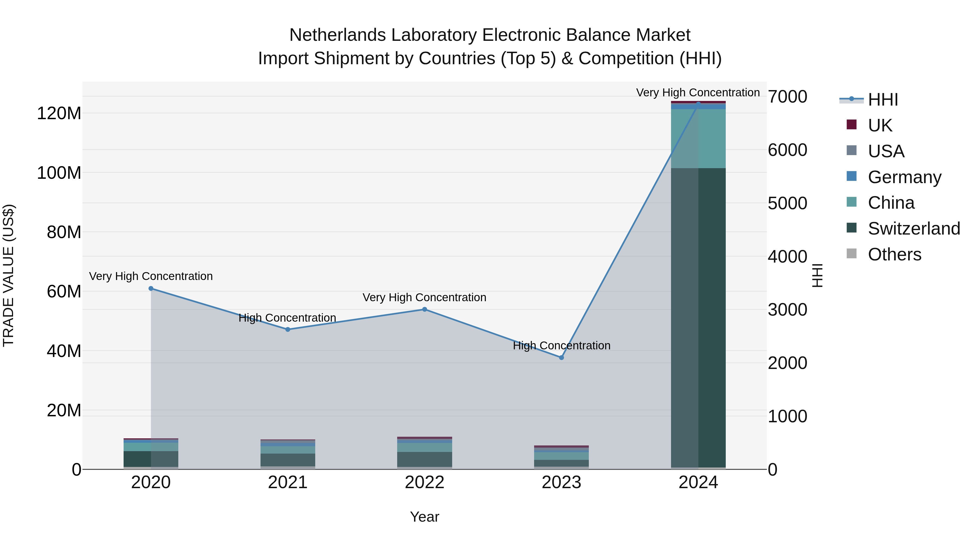Click the Germany blue legend swatch

coord(852,176)
